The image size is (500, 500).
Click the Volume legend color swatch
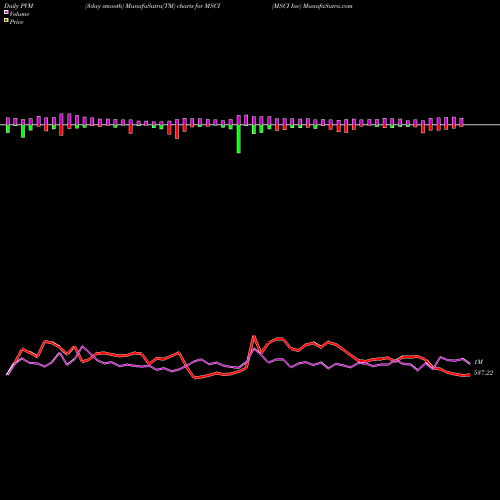[x=6, y=13]
